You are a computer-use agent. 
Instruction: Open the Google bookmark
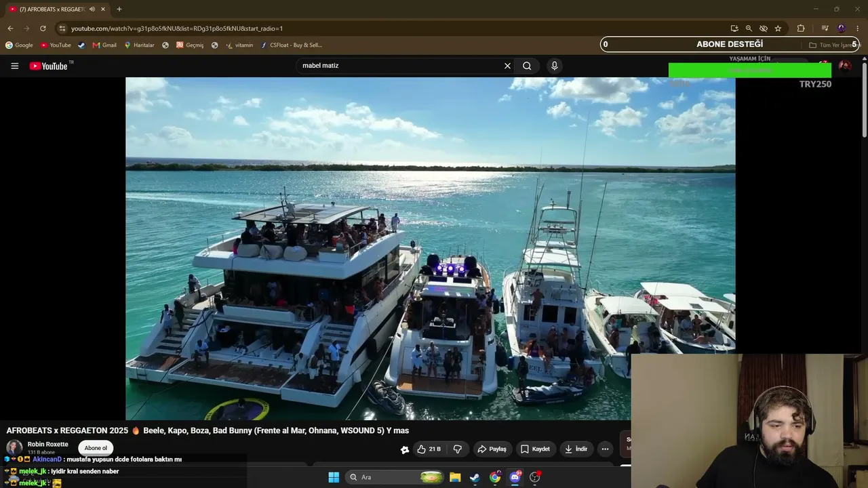19,45
